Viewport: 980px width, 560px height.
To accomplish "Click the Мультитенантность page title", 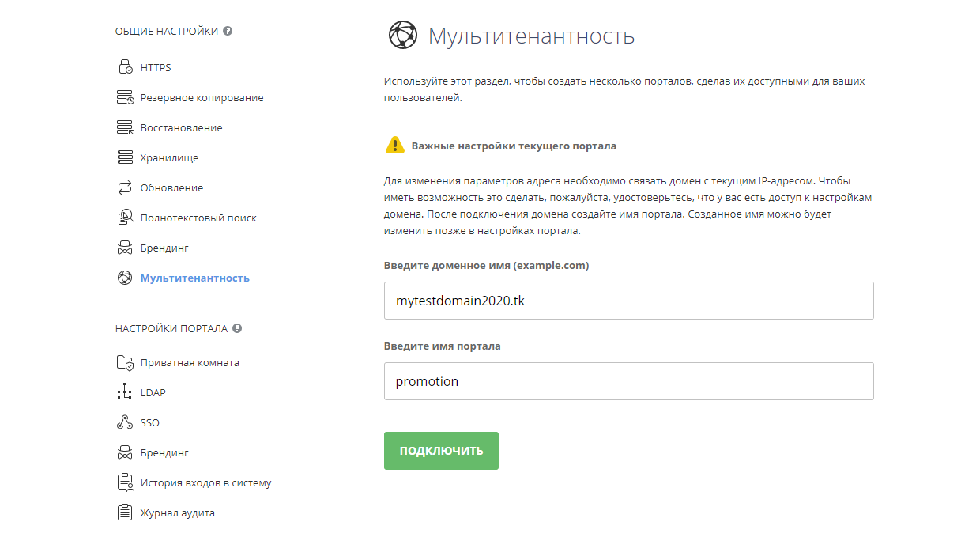I will tap(531, 36).
